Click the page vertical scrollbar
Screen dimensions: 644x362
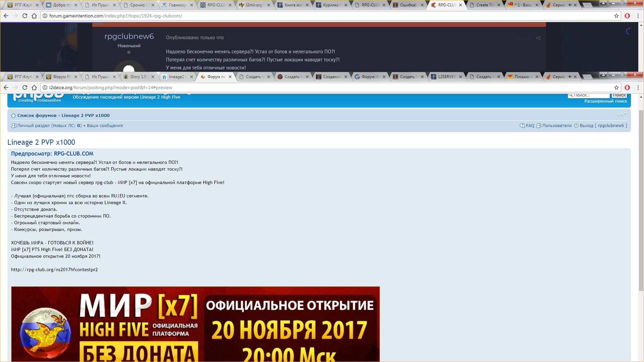tap(641, 201)
